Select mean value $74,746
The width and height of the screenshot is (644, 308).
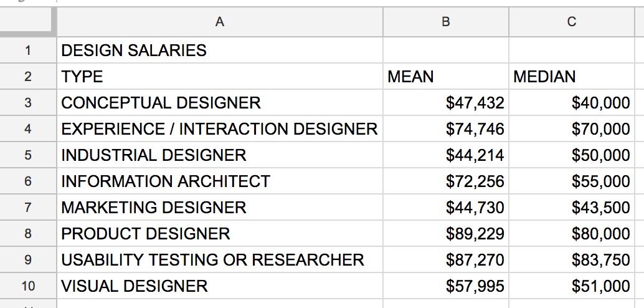click(x=445, y=128)
